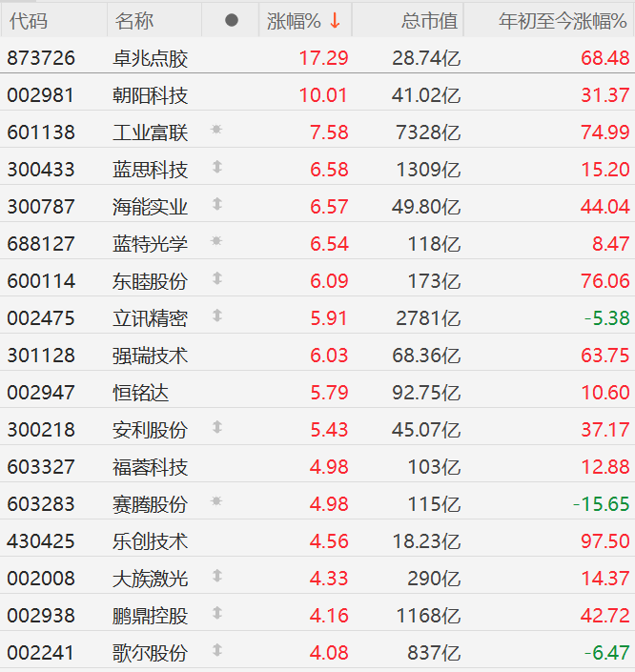Viewport: 635px width, 672px height.
Task: Select stock code 603327
Action: point(41,467)
